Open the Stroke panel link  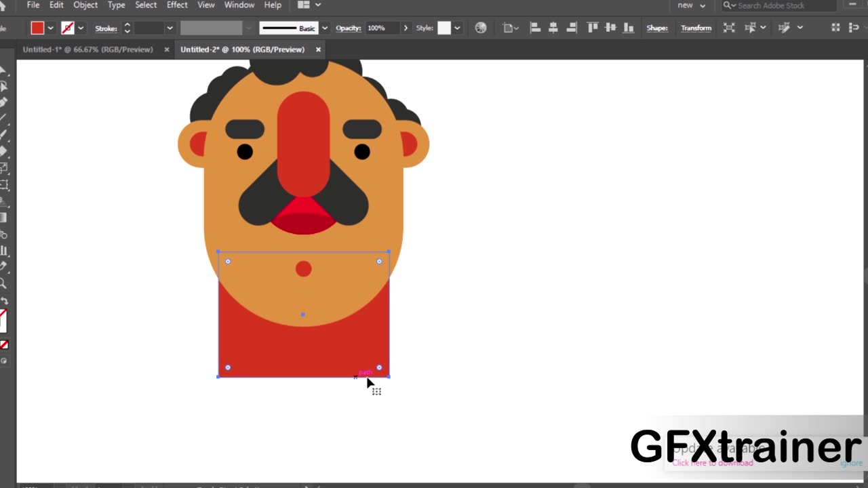click(x=106, y=28)
